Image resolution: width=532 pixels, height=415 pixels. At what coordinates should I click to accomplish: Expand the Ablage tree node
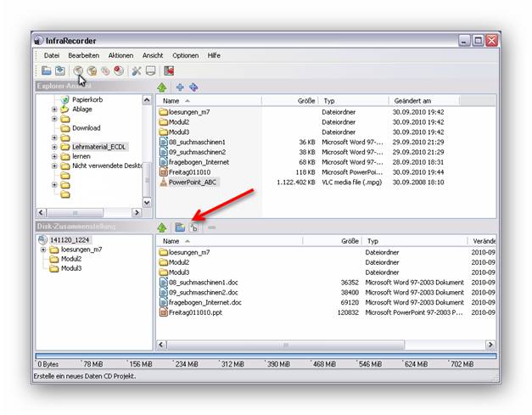tap(54, 109)
